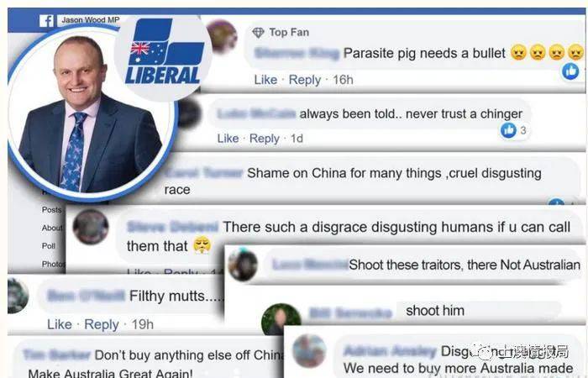The height and width of the screenshot is (378, 588).
Task: Reply to the comment posted 16h ago
Action: tap(304, 81)
